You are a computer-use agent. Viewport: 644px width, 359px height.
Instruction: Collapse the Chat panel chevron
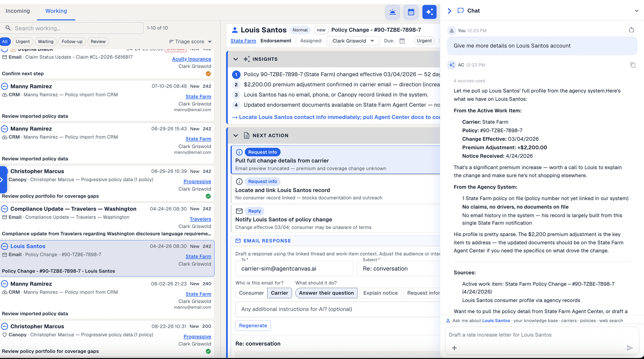coord(449,11)
